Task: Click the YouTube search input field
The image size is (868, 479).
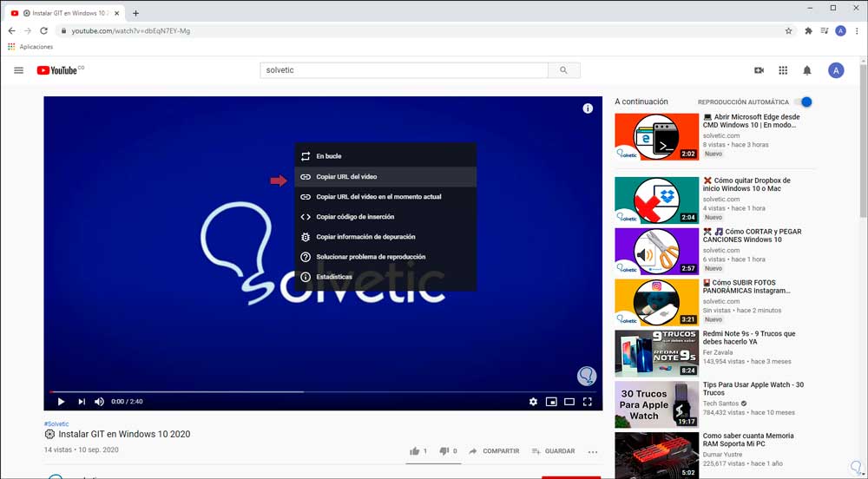Action: pos(404,70)
